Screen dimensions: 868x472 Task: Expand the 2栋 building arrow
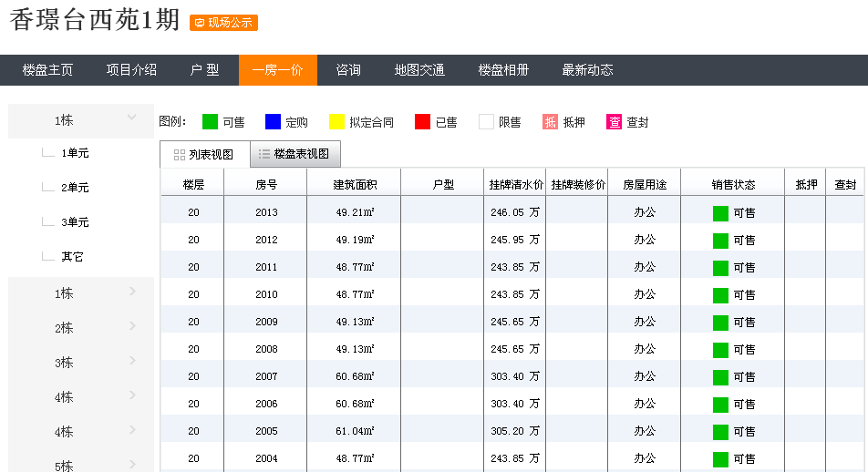(x=132, y=326)
